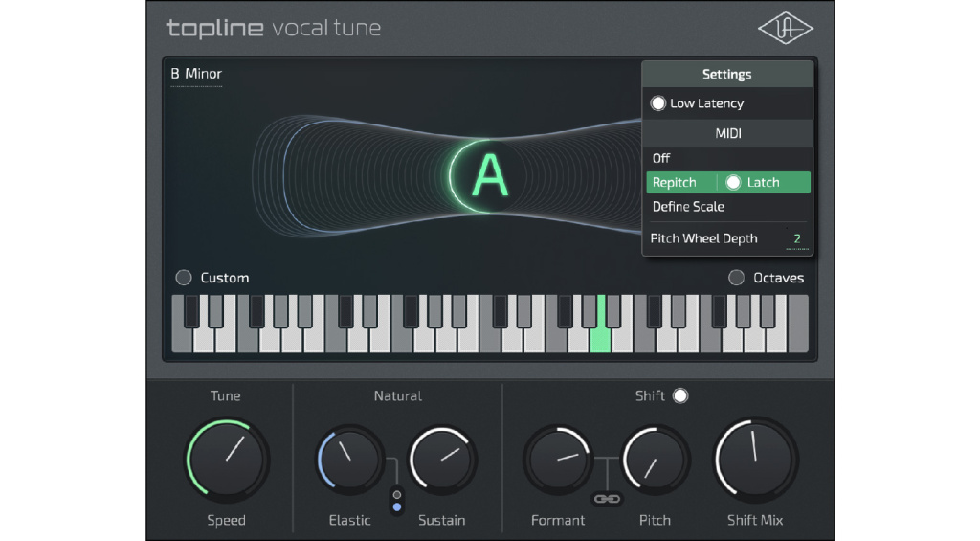This screenshot has width=980, height=541.
Task: Click the topline vocal tune title
Action: pos(273,28)
